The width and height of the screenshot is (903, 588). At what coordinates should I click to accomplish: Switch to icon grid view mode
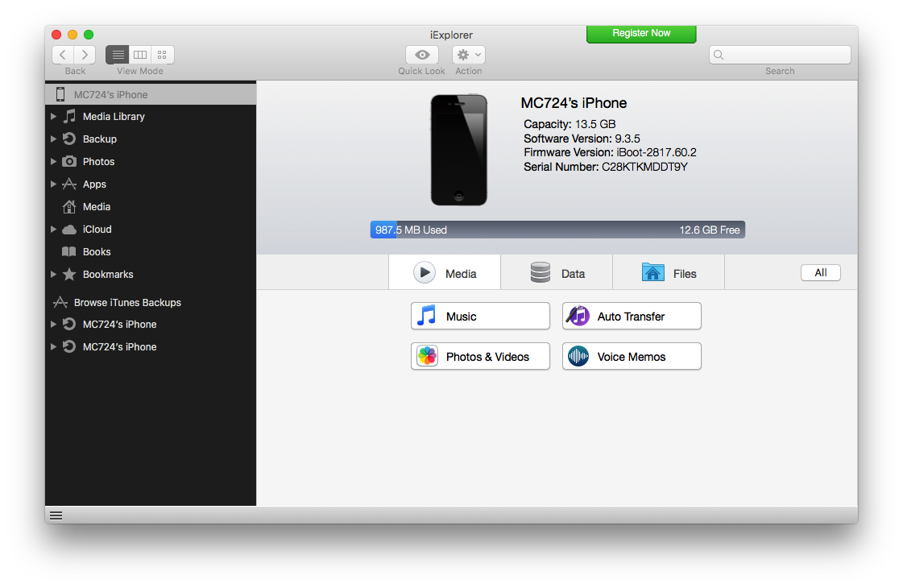coord(162,55)
